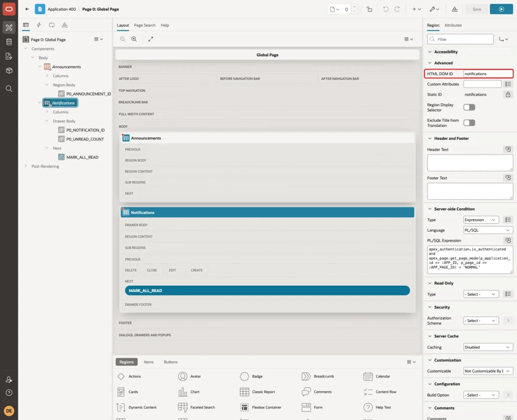Image resolution: width=517 pixels, height=420 pixels.
Task: Select the Page Shared Components tab icon
Action: (65, 25)
